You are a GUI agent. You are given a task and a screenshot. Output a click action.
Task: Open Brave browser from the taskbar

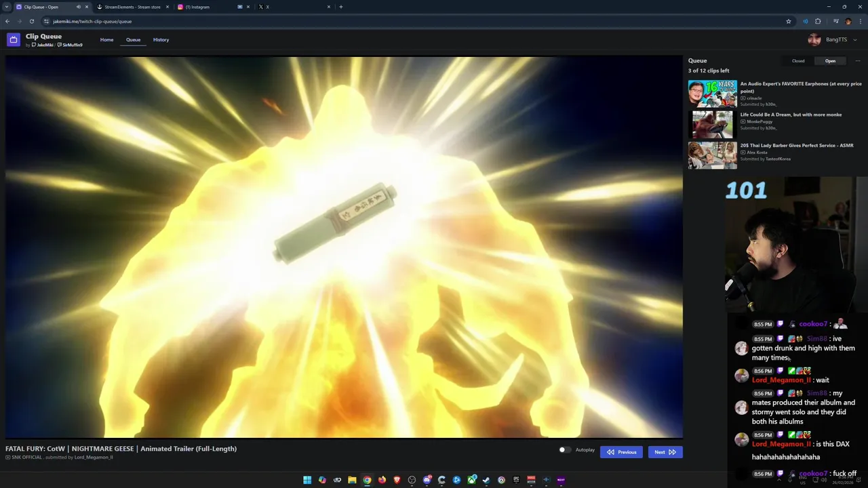[397, 480]
